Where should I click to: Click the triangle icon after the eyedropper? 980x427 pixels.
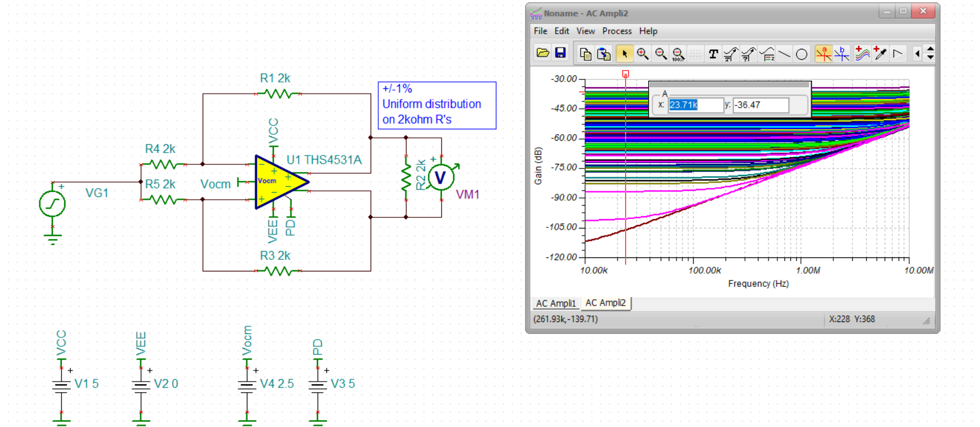(897, 54)
